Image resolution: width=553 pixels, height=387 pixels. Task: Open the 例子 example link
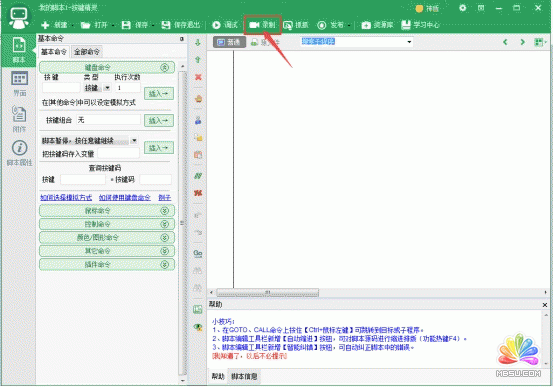(165, 198)
